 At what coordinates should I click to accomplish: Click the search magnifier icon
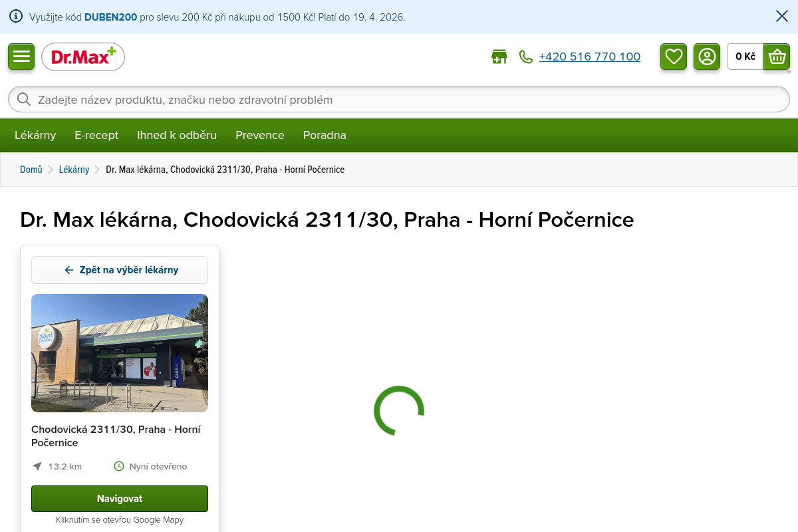coord(24,100)
